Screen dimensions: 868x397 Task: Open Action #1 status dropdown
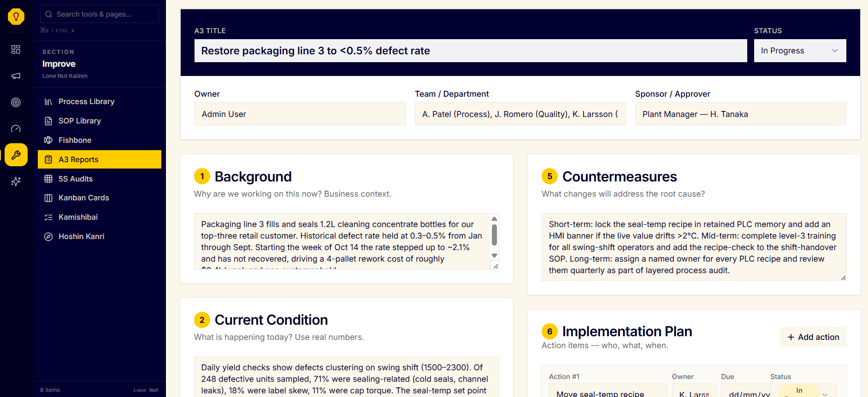803,391
